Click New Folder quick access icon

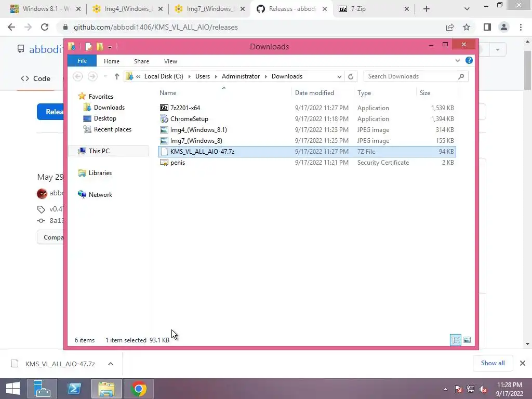100,46
